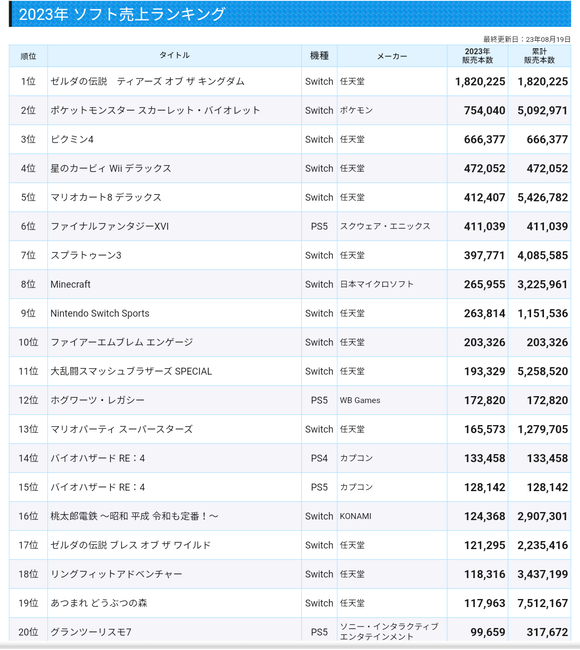This screenshot has width=580, height=650.
Task: Select リングフィットアドベンチャー title
Action: coord(116,575)
